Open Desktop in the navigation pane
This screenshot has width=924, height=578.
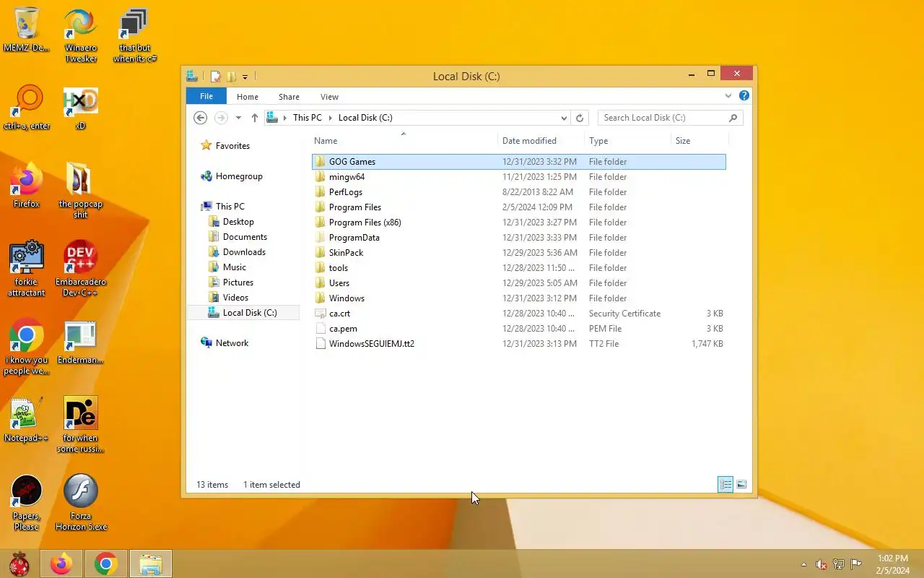click(x=231, y=222)
